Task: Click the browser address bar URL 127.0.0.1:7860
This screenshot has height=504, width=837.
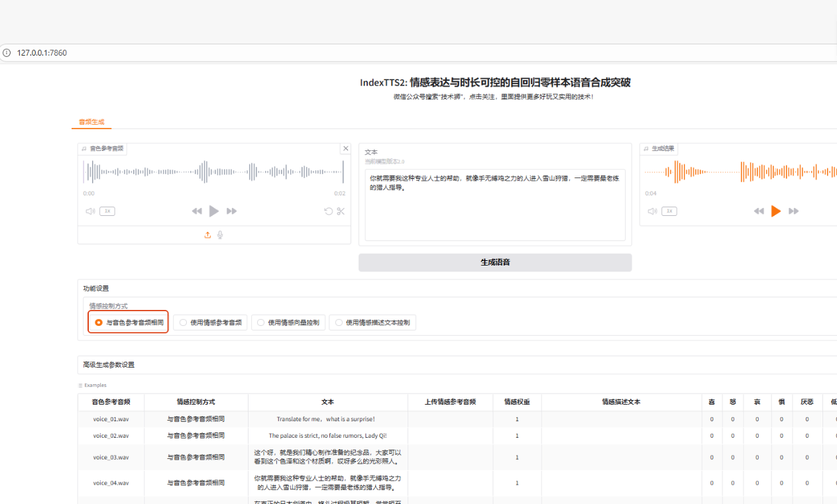Action: pyautogui.click(x=42, y=53)
